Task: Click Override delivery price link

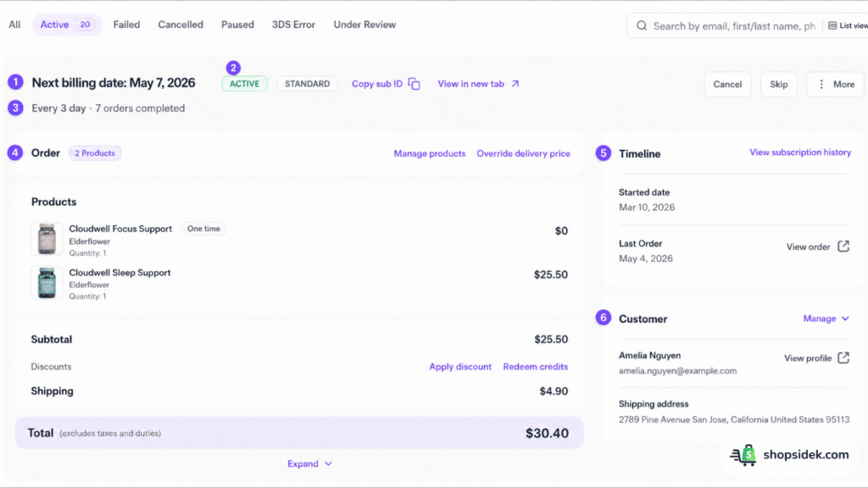Action: coord(523,153)
